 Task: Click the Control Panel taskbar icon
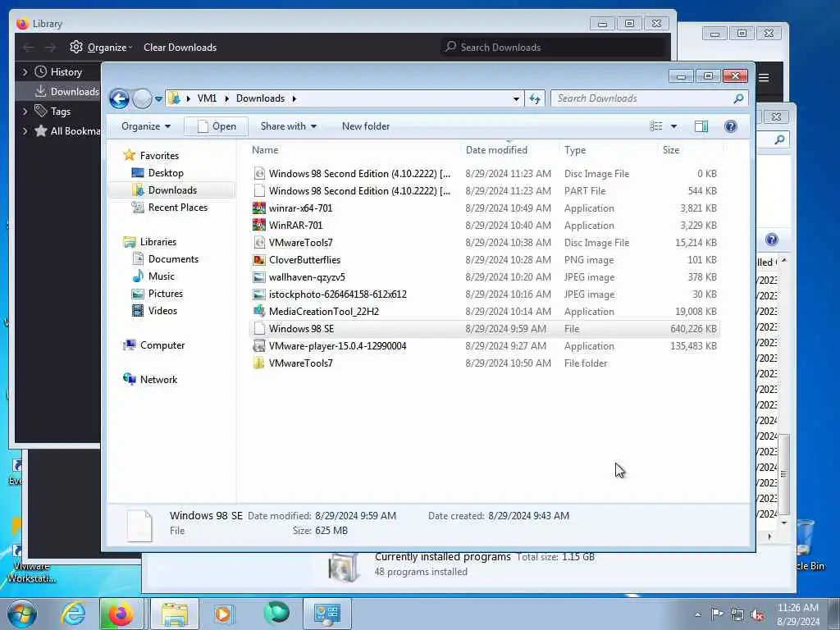pos(327,614)
